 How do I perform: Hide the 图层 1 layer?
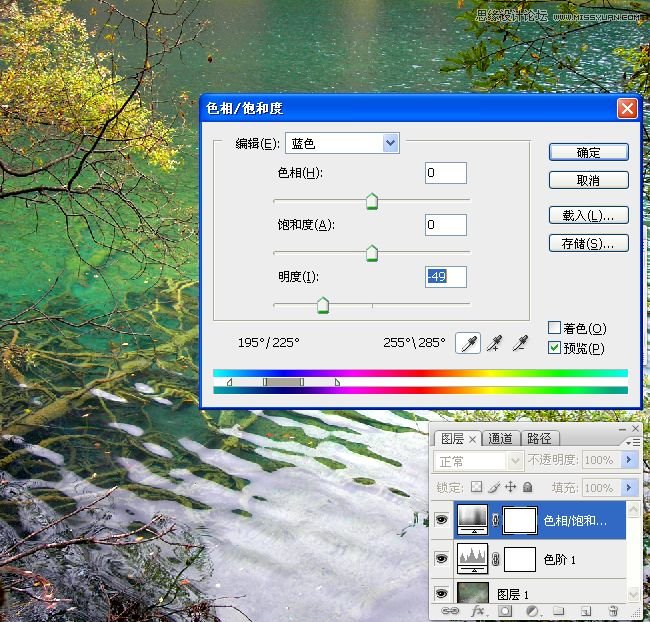coord(442,594)
